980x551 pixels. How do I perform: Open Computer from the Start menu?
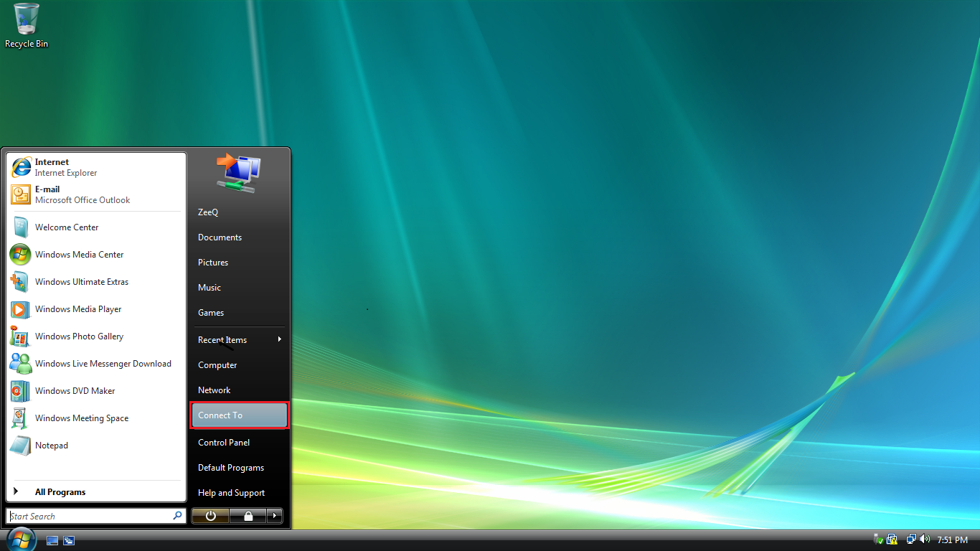(x=240, y=365)
